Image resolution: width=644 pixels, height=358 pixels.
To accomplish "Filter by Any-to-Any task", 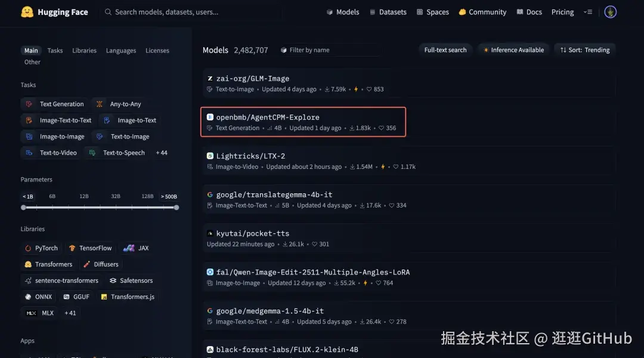I will pos(119,104).
